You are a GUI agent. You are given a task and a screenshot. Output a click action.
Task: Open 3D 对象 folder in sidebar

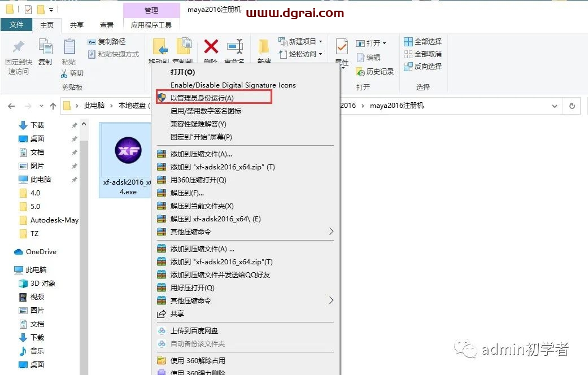pyautogui.click(x=37, y=283)
